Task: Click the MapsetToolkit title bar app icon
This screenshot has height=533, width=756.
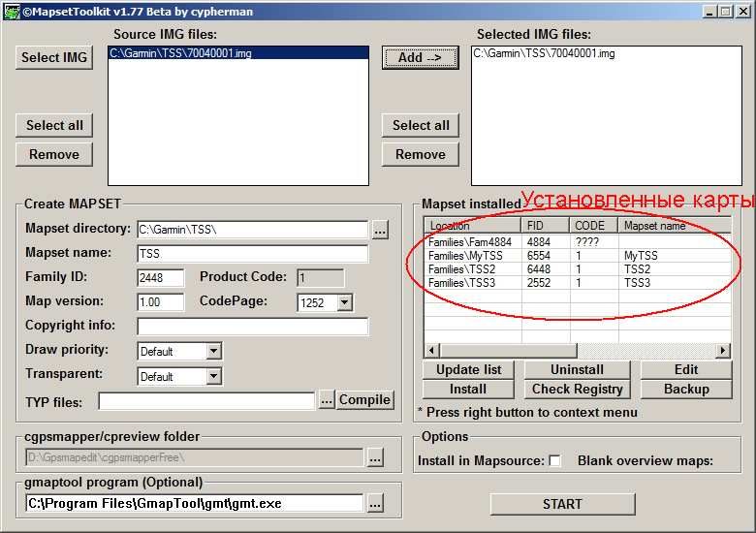Action: (11, 12)
